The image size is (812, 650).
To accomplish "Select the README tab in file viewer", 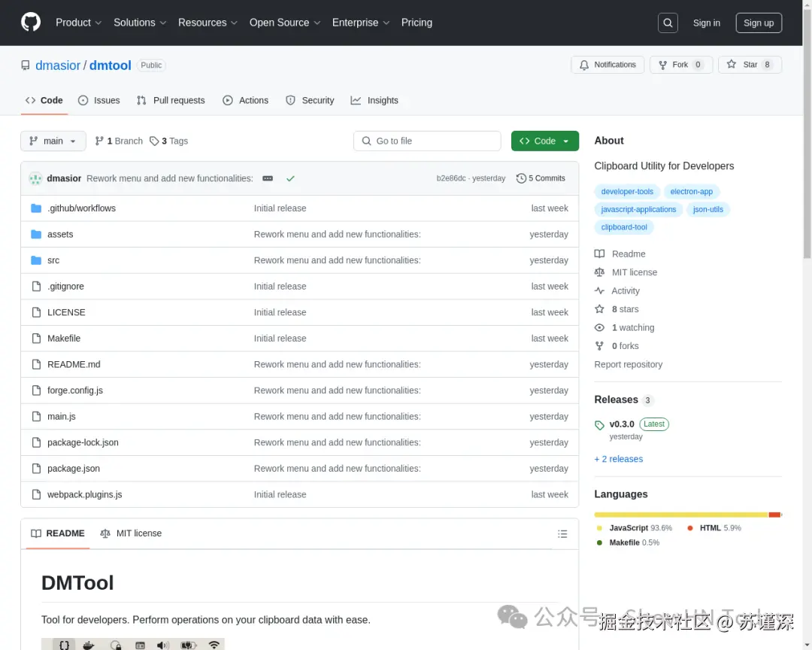I will [x=58, y=533].
